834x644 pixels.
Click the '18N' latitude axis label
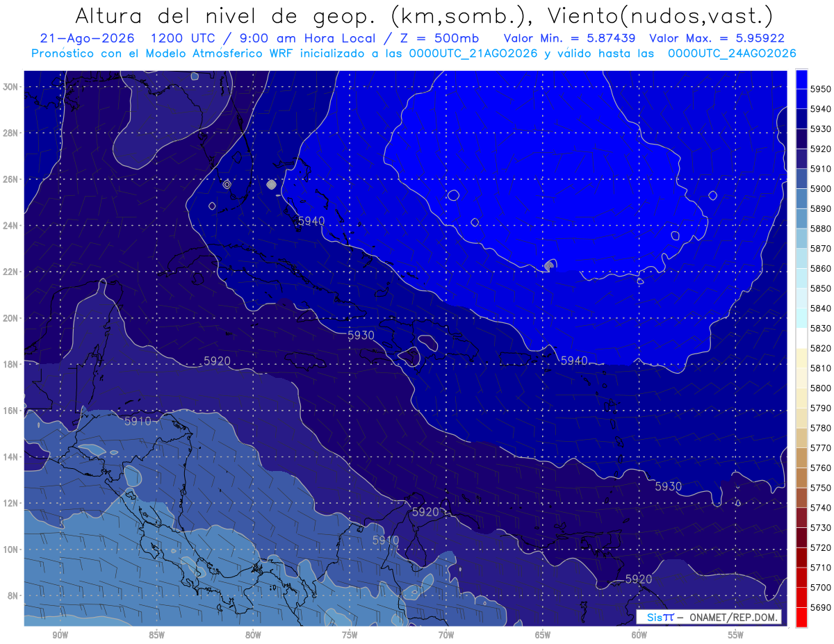11,364
